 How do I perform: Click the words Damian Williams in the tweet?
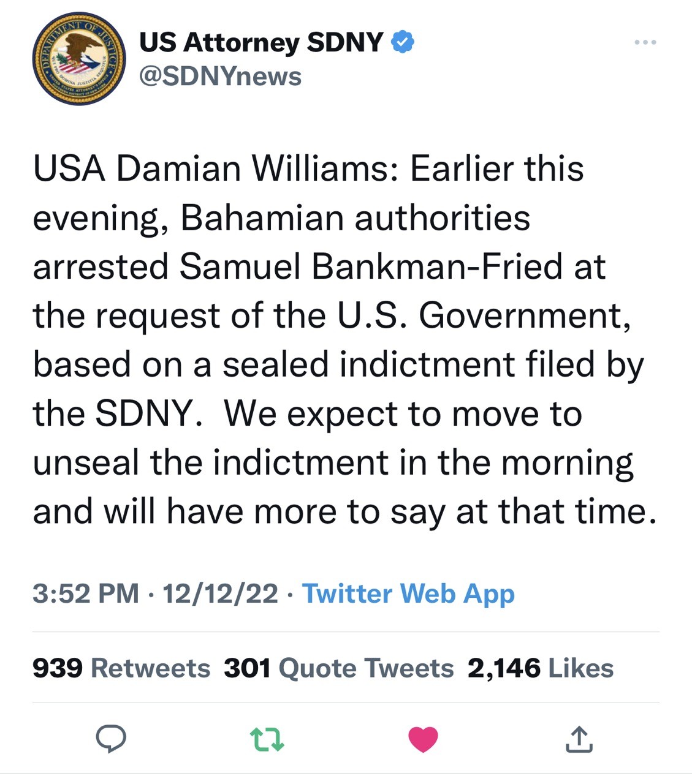(x=251, y=169)
